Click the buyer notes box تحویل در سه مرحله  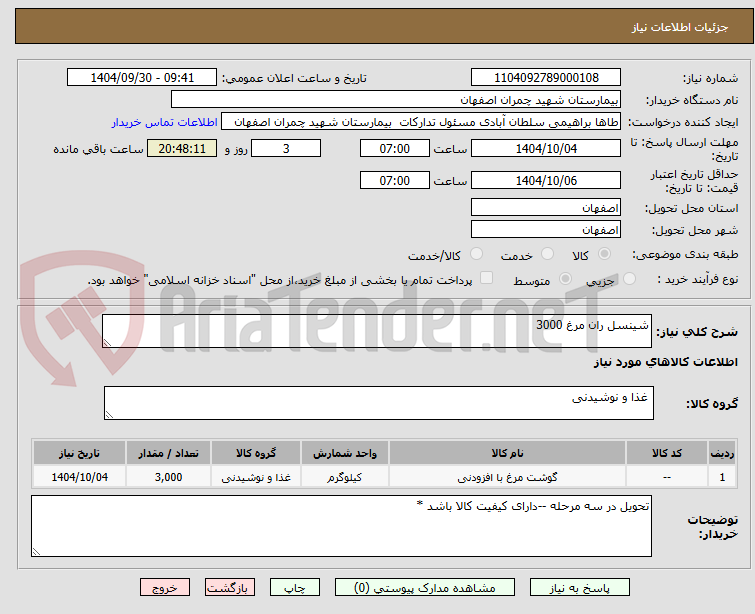(341, 526)
